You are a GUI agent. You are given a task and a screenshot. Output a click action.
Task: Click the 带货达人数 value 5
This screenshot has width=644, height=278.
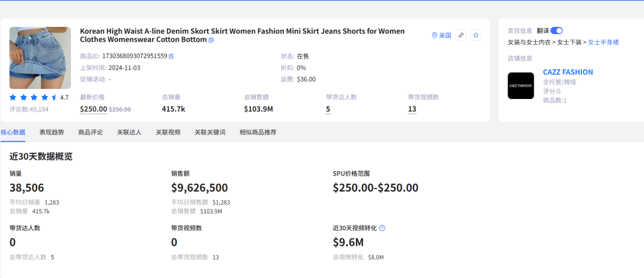pyautogui.click(x=328, y=109)
